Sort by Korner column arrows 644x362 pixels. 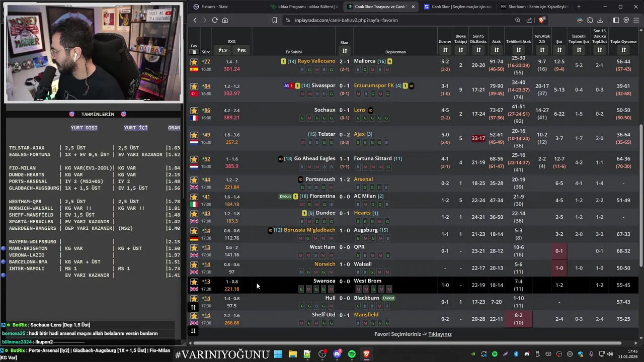[x=445, y=50]
